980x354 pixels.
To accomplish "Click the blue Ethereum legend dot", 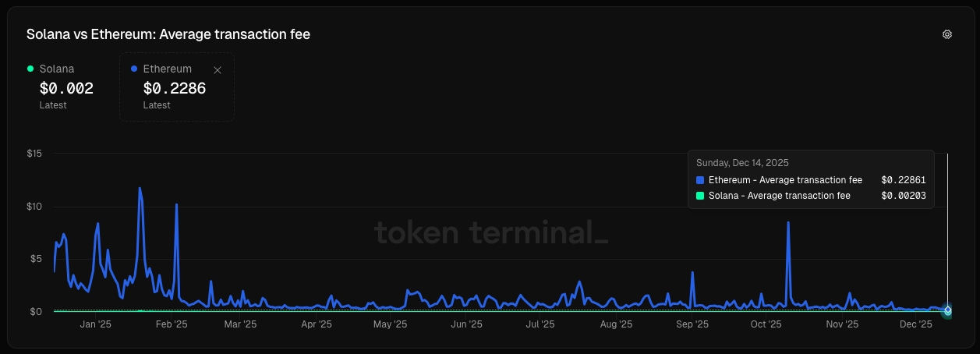I will coord(135,69).
